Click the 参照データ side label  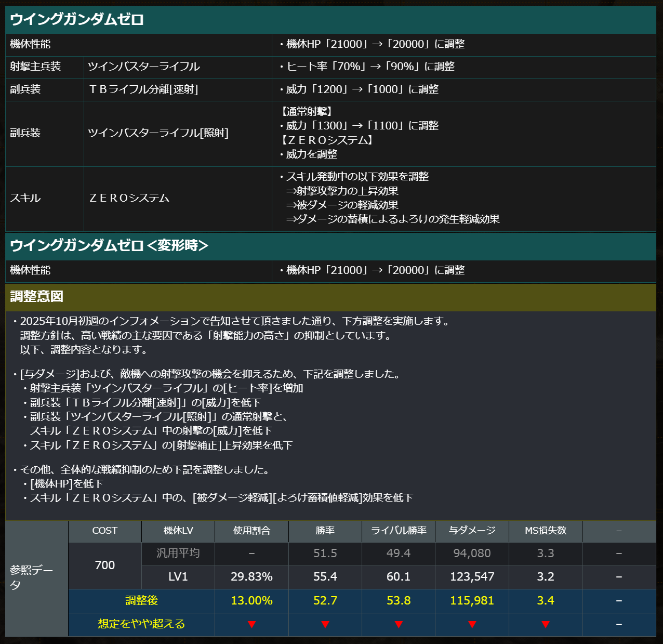[x=31, y=577]
